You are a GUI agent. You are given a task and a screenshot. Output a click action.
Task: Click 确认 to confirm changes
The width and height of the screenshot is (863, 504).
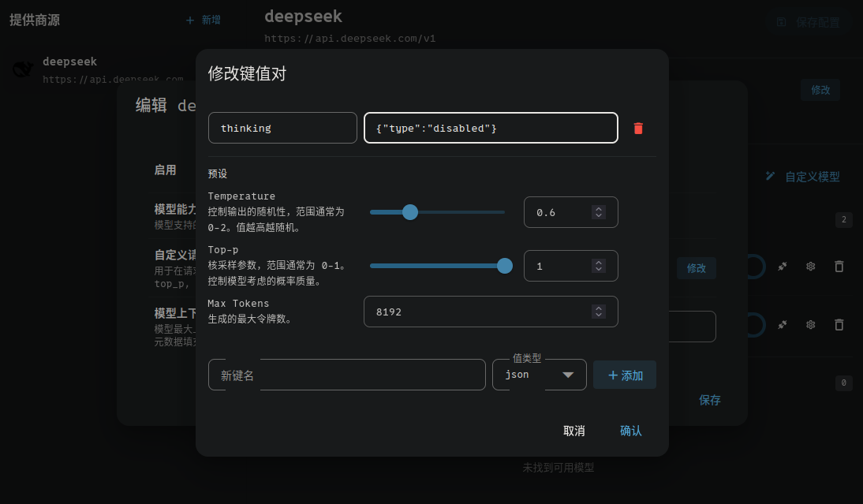(631, 431)
